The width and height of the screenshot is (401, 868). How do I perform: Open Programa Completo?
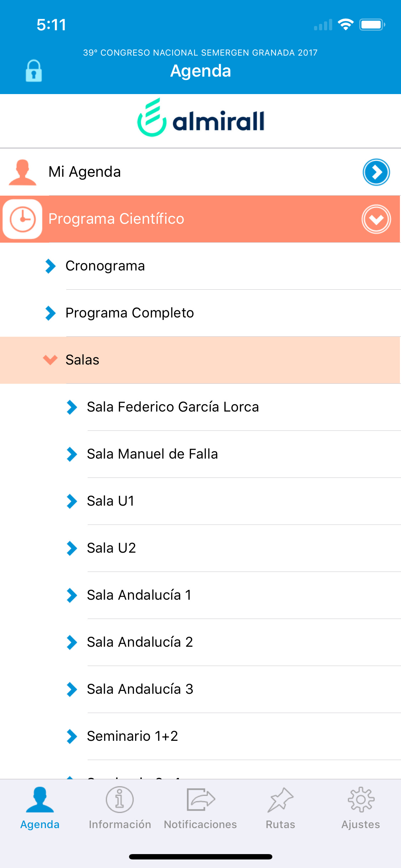tap(200, 313)
